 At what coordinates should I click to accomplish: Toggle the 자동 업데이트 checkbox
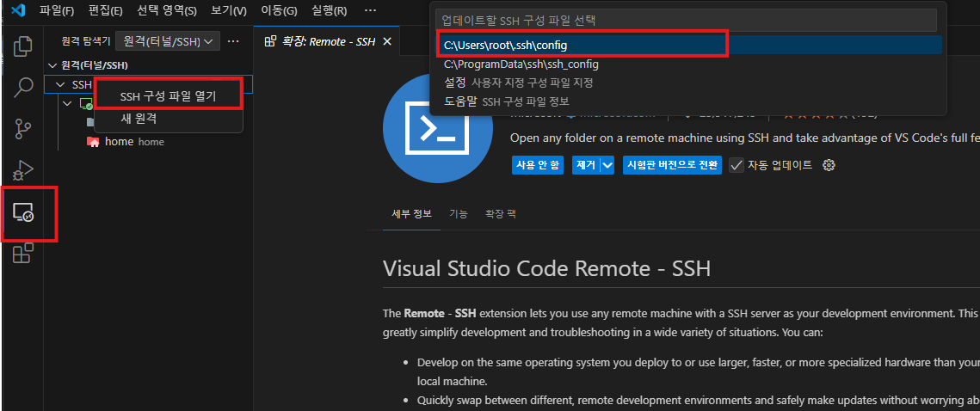point(737,165)
